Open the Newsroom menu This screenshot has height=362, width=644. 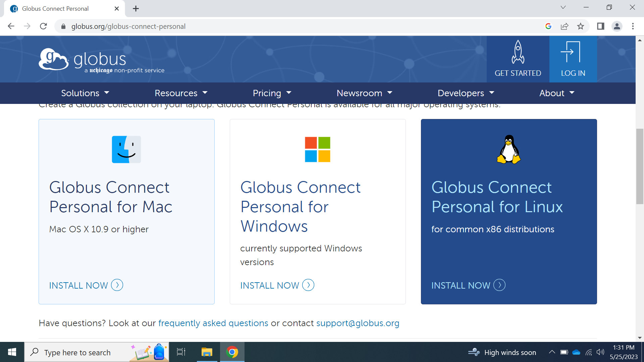[364, 93]
